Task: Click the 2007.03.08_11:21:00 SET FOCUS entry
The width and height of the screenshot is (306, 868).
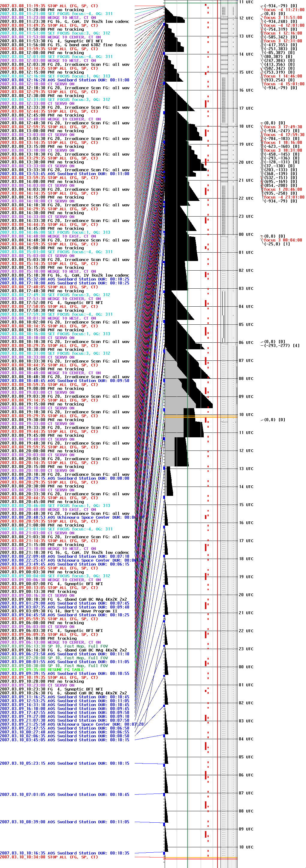Action: (x=56, y=14)
